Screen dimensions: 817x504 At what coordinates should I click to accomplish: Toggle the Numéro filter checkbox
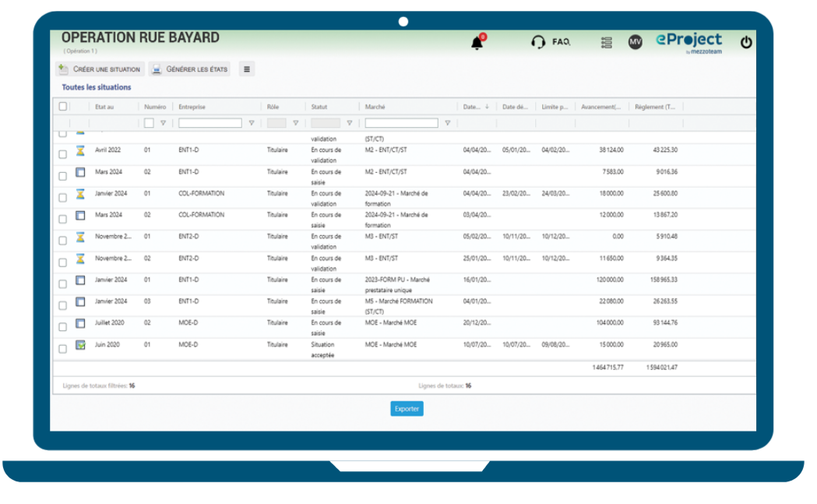(x=149, y=123)
